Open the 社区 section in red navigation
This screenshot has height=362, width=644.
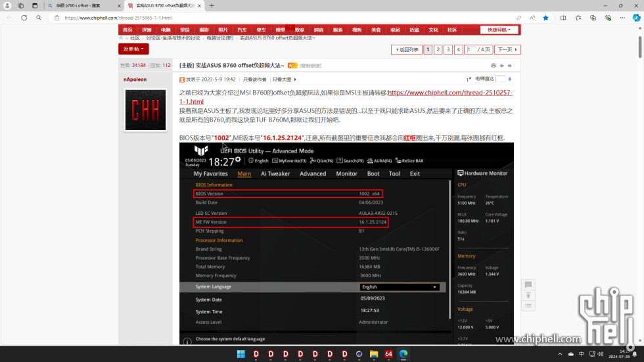(x=452, y=30)
